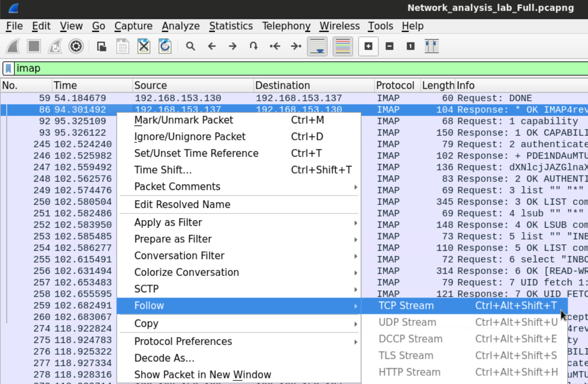Reload the capture file icon

pos(165,47)
